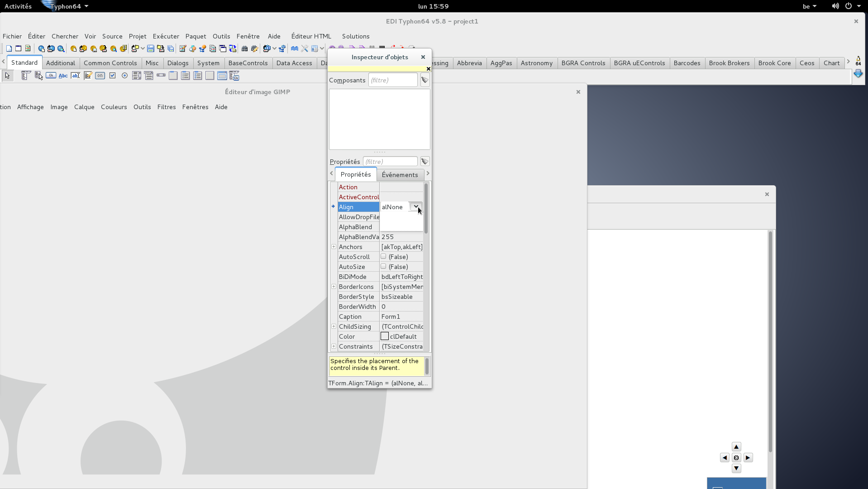Image resolution: width=868 pixels, height=489 pixels.
Task: Click the binoculars find toolbar icon
Action: click(244, 48)
